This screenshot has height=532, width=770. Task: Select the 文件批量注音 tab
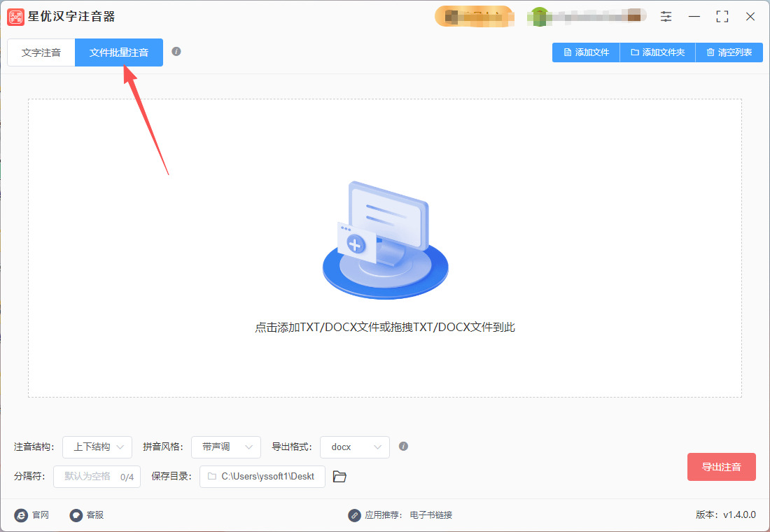click(x=118, y=52)
